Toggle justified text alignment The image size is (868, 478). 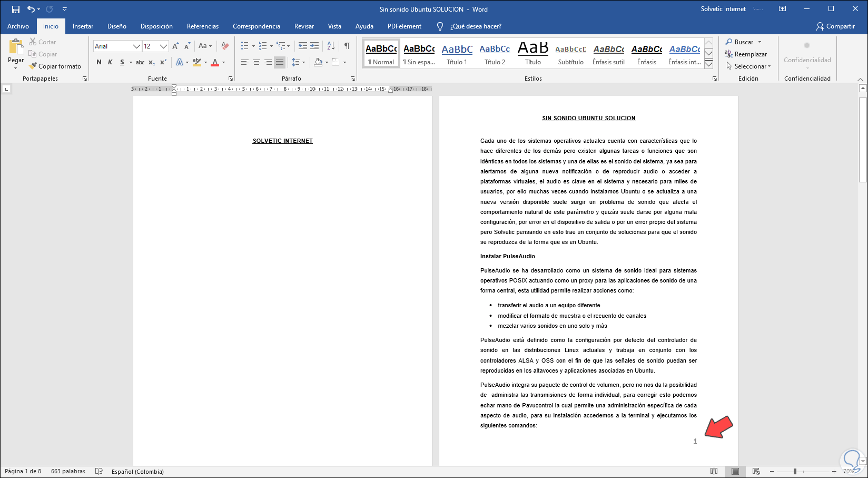pos(280,62)
